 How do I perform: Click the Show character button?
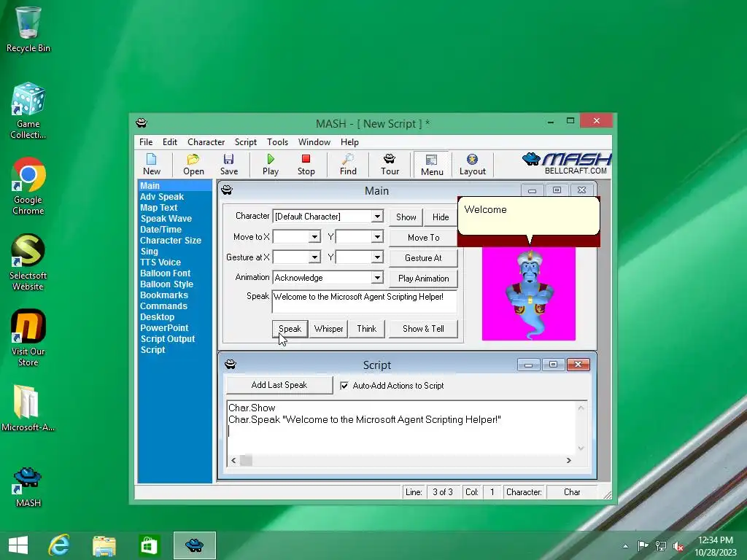click(406, 217)
